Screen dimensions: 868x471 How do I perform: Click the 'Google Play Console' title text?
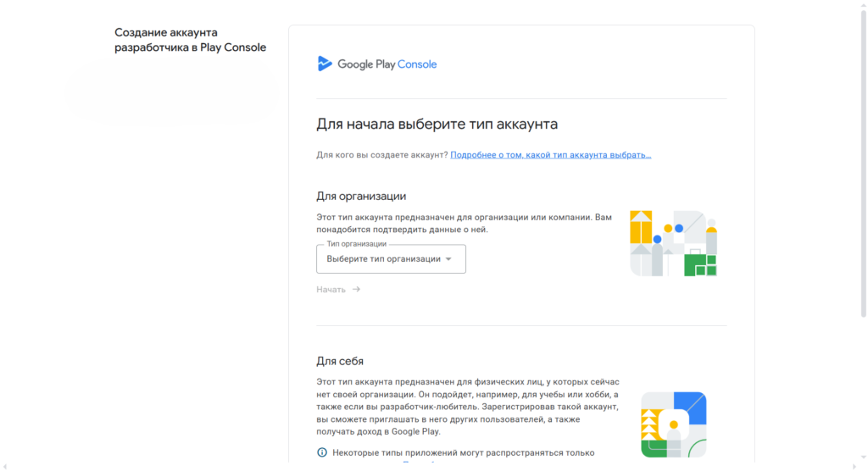point(387,64)
